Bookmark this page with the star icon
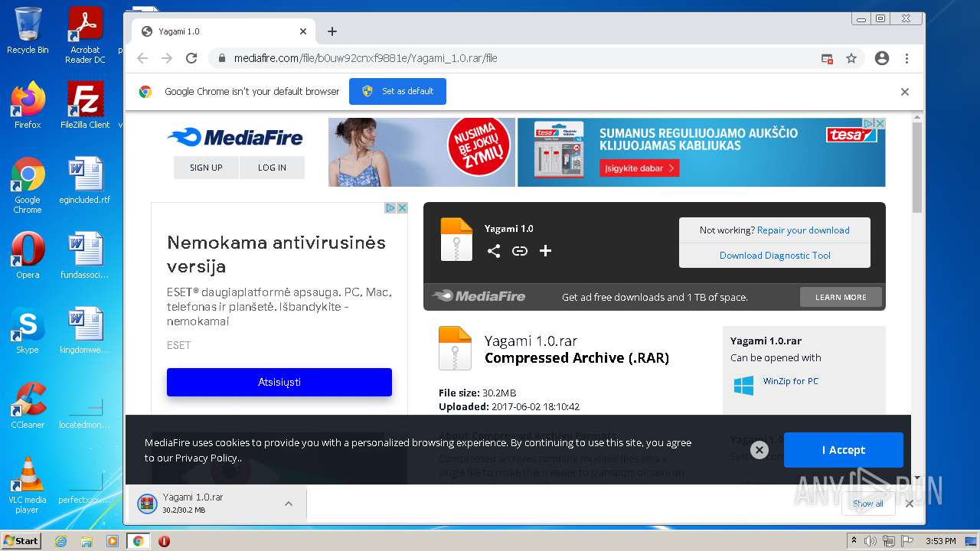980x551 pixels. (851, 58)
